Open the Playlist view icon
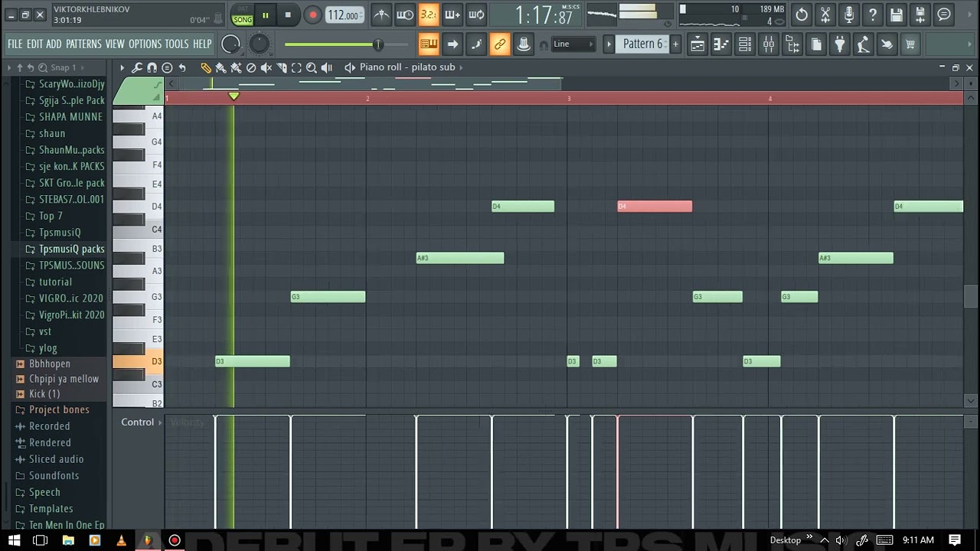 pos(697,44)
